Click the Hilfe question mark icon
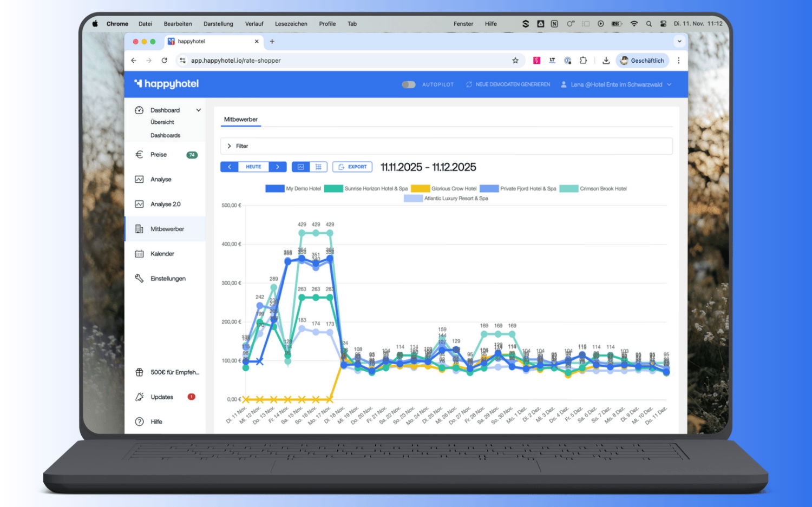812x507 pixels. pyautogui.click(x=139, y=422)
